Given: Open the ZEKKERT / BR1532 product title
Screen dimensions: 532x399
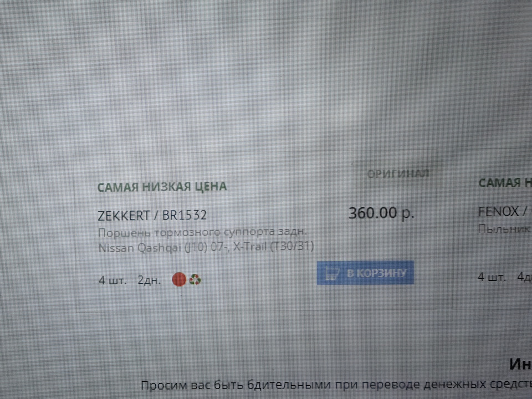Looking at the screenshot, I should click(x=152, y=216).
